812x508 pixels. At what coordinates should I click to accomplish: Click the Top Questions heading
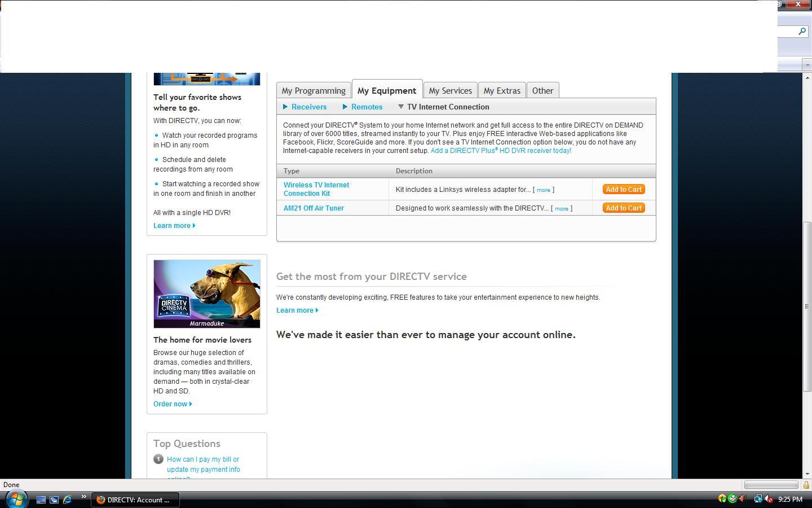pyautogui.click(x=187, y=444)
